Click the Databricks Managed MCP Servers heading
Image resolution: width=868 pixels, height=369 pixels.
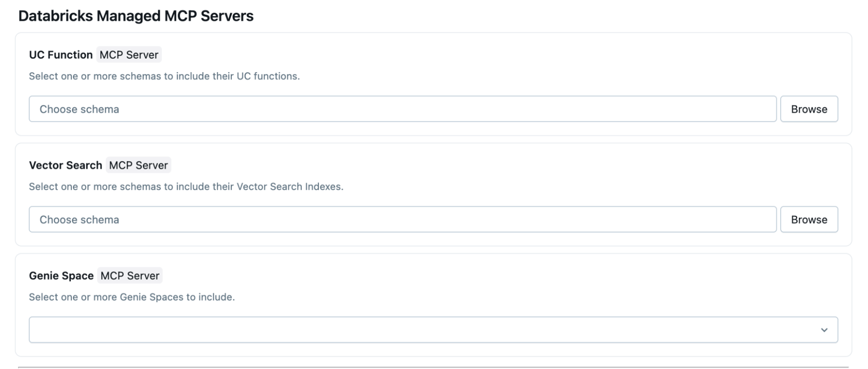(136, 16)
